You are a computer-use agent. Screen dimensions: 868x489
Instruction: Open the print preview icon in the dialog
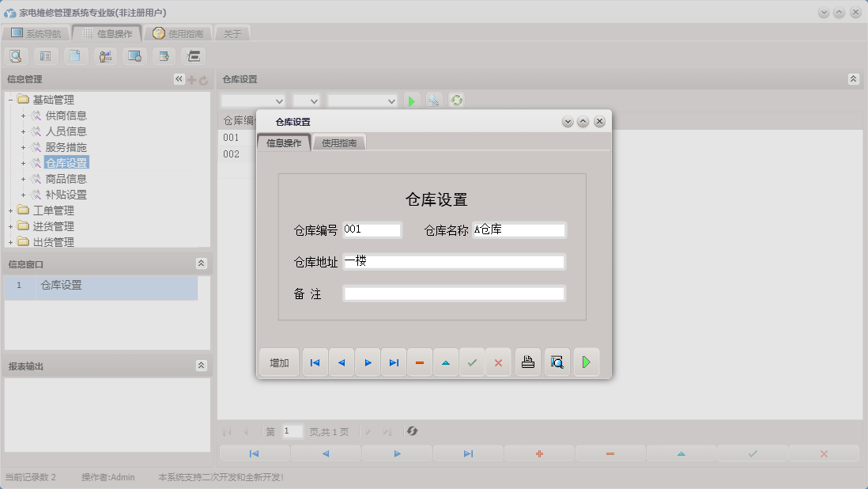coord(557,362)
